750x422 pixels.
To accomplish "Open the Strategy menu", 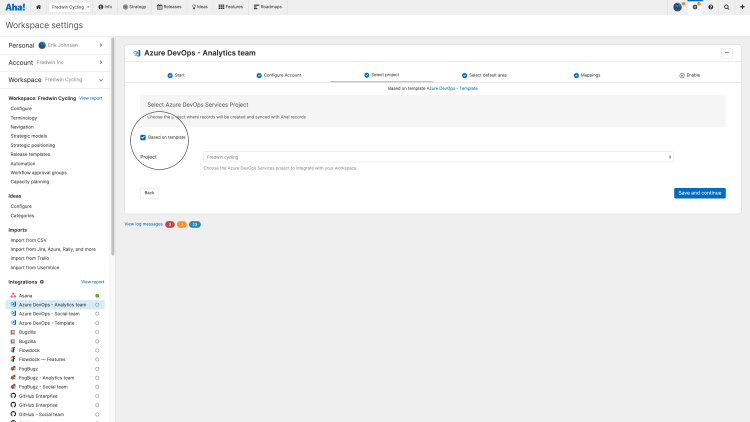I will pyautogui.click(x=134, y=7).
